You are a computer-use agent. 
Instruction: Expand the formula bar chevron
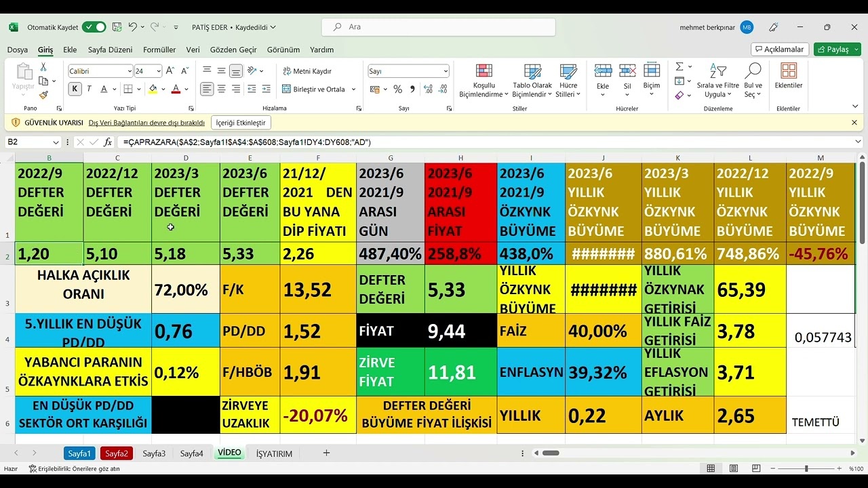[859, 142]
